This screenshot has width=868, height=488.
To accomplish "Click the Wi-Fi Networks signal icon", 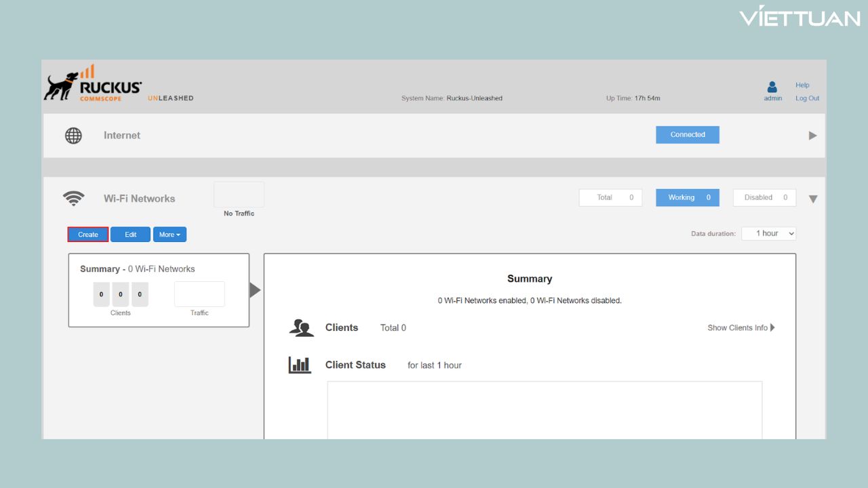I will coord(73,199).
